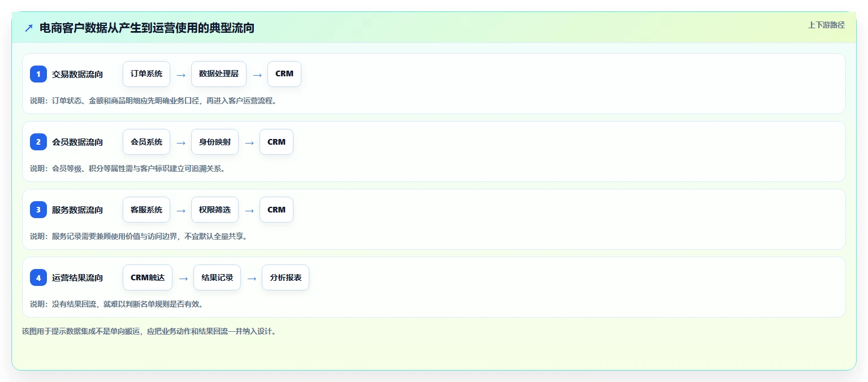868x382 pixels.
Task: Click the CRM node after 身份映射
Action: pyautogui.click(x=277, y=142)
